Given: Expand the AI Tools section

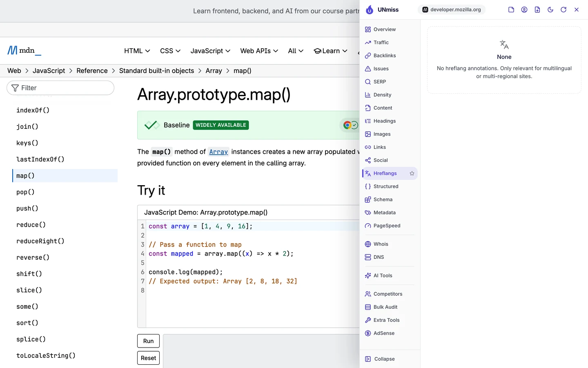Looking at the screenshot, I should (390, 276).
